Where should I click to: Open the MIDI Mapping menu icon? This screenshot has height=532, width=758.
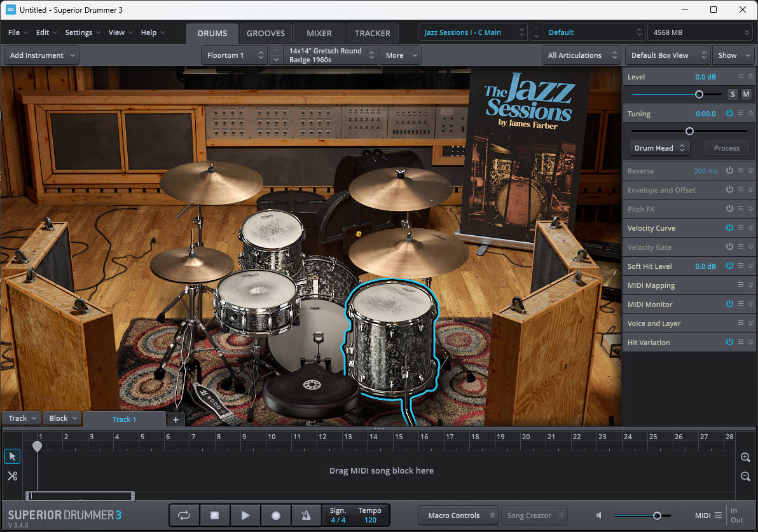click(741, 285)
